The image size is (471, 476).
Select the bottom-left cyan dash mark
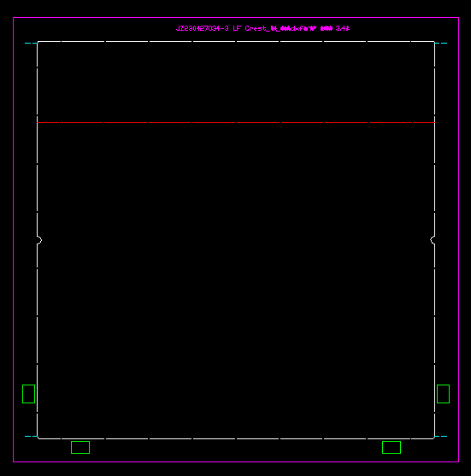coord(31,436)
